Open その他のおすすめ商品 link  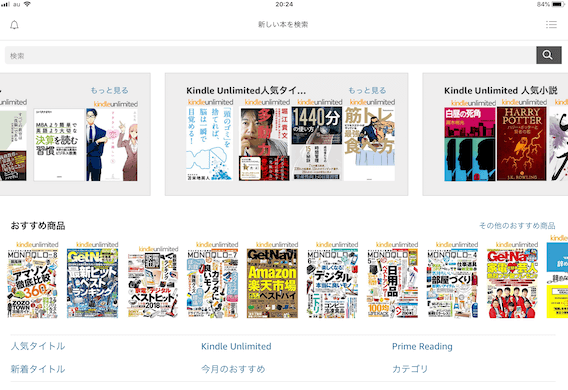click(x=517, y=226)
